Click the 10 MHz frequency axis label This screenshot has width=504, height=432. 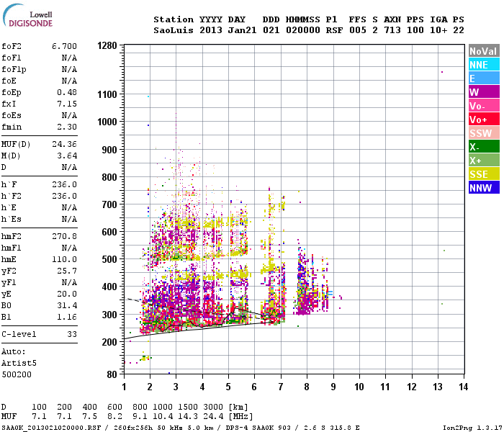(359, 387)
